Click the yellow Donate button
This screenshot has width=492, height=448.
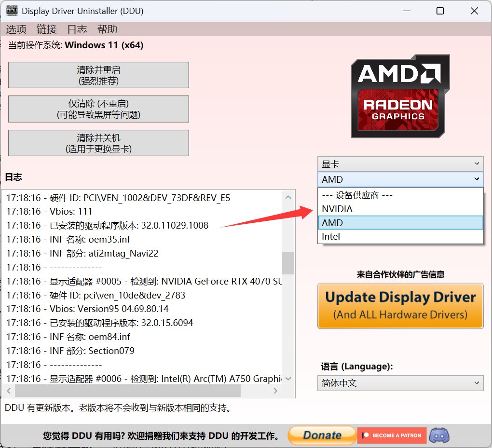click(x=322, y=435)
